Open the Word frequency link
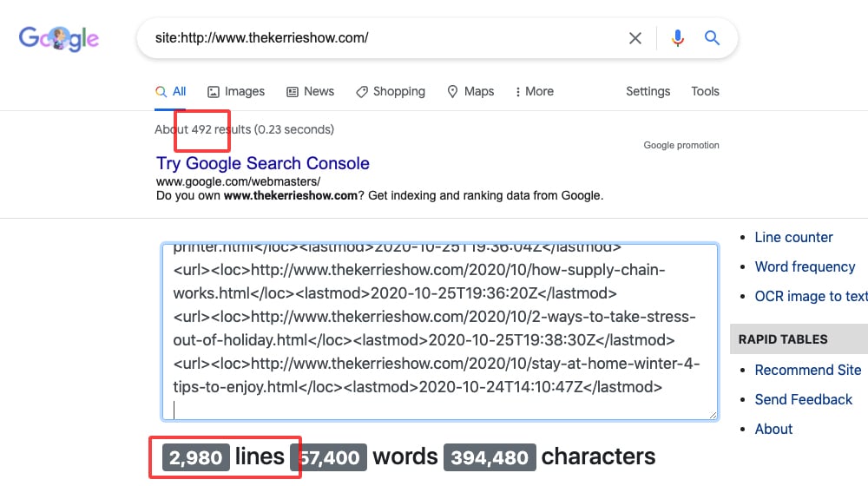The image size is (868, 486). point(805,266)
